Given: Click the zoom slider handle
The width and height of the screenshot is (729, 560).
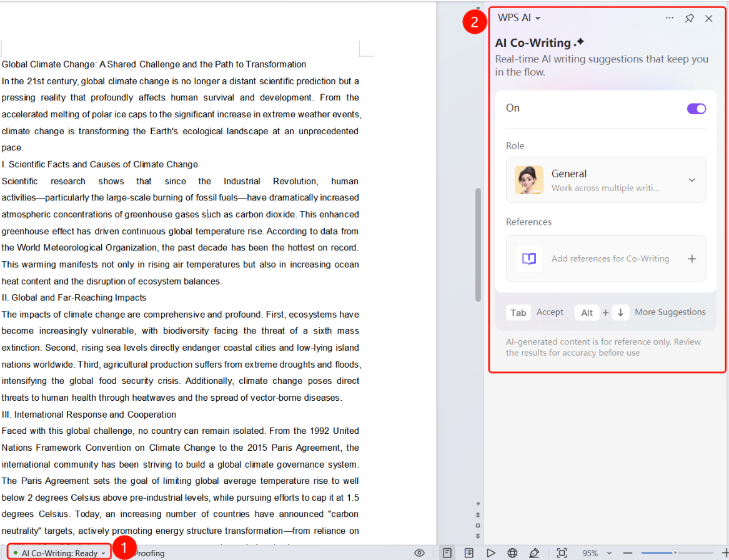Looking at the screenshot, I should click(x=675, y=553).
